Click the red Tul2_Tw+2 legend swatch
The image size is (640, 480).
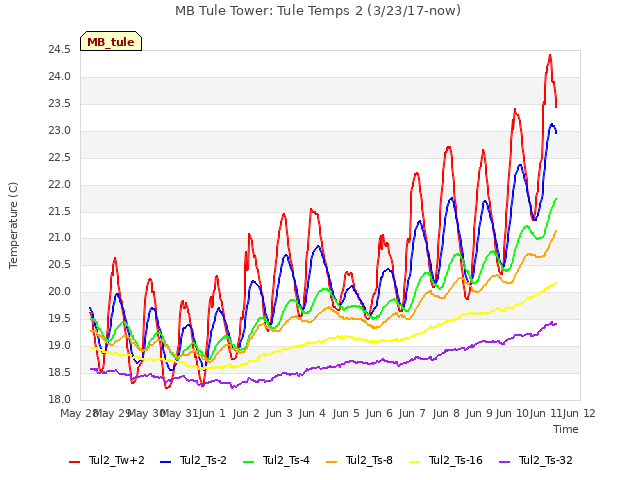74,462
